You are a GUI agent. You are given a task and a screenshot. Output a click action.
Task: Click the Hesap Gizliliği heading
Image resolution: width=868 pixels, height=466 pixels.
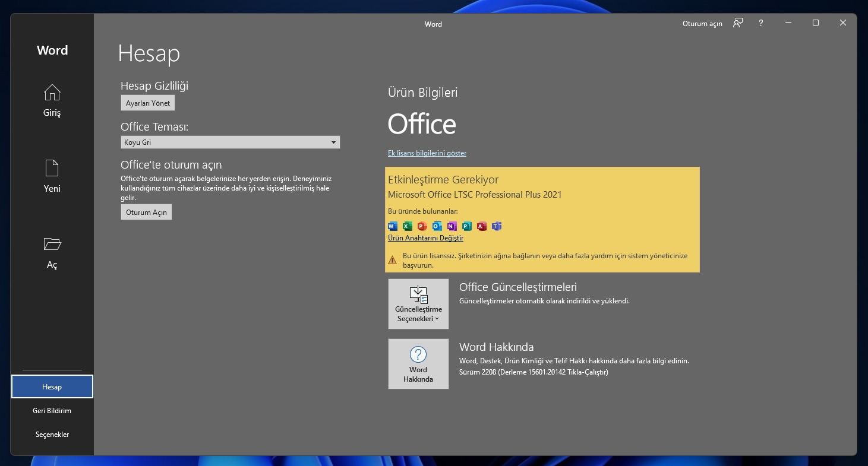coord(154,86)
